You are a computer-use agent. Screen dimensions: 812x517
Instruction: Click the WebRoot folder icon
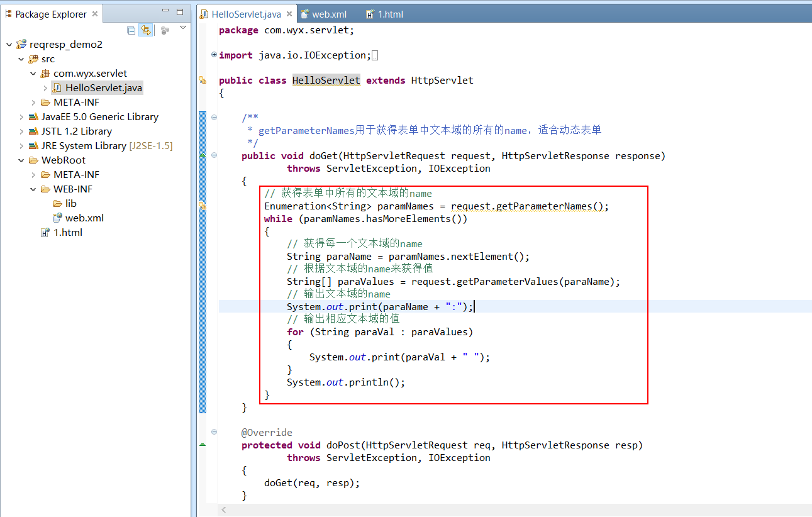[x=33, y=160]
